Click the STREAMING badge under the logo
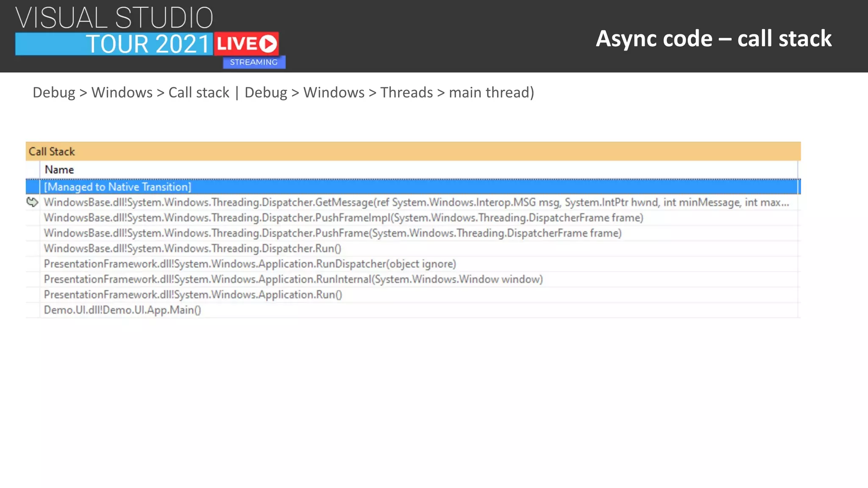Image resolution: width=868 pixels, height=488 pixels. click(254, 62)
